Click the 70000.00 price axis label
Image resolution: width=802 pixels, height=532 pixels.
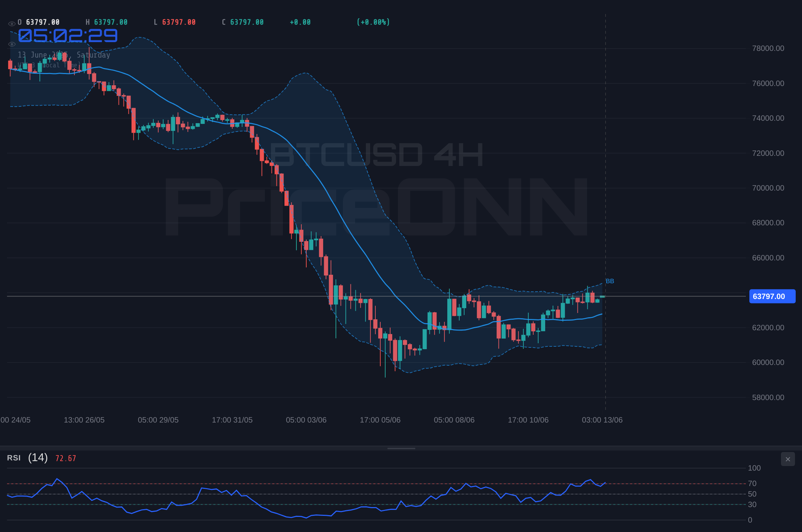point(768,188)
